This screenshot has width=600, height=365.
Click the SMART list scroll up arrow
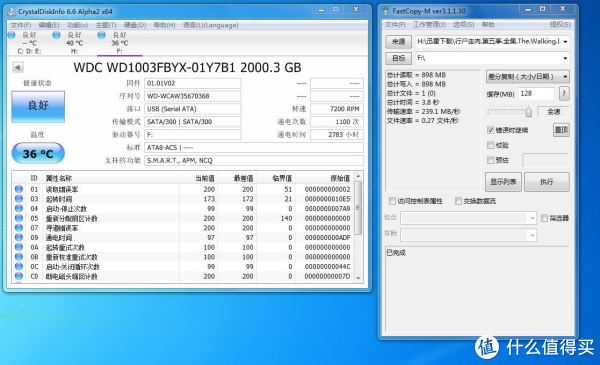(358, 176)
